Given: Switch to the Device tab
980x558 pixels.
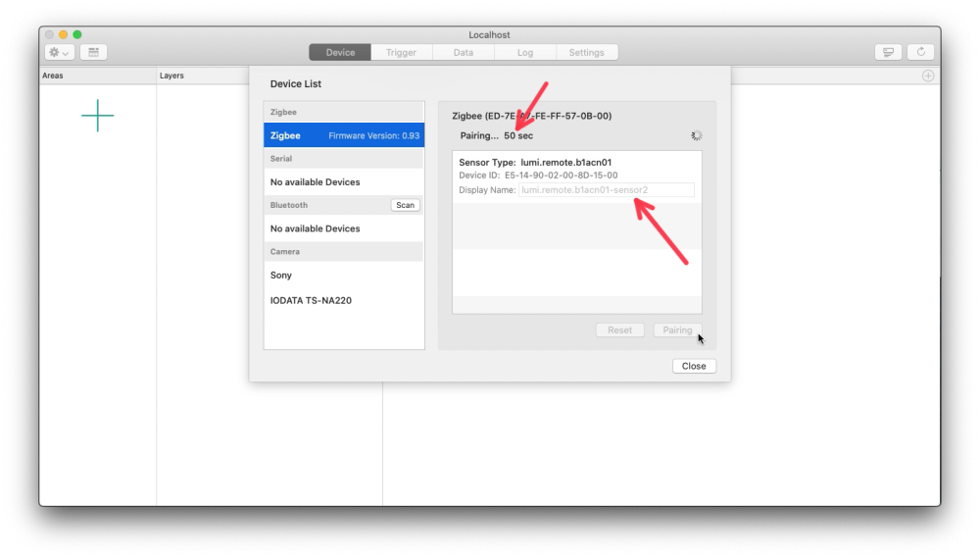Looking at the screenshot, I should click(340, 53).
